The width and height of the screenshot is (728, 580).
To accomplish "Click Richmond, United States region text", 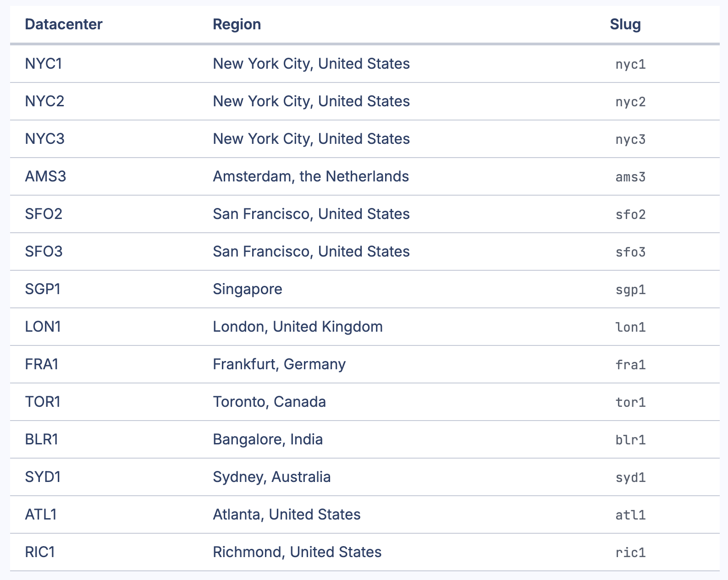I will [297, 552].
